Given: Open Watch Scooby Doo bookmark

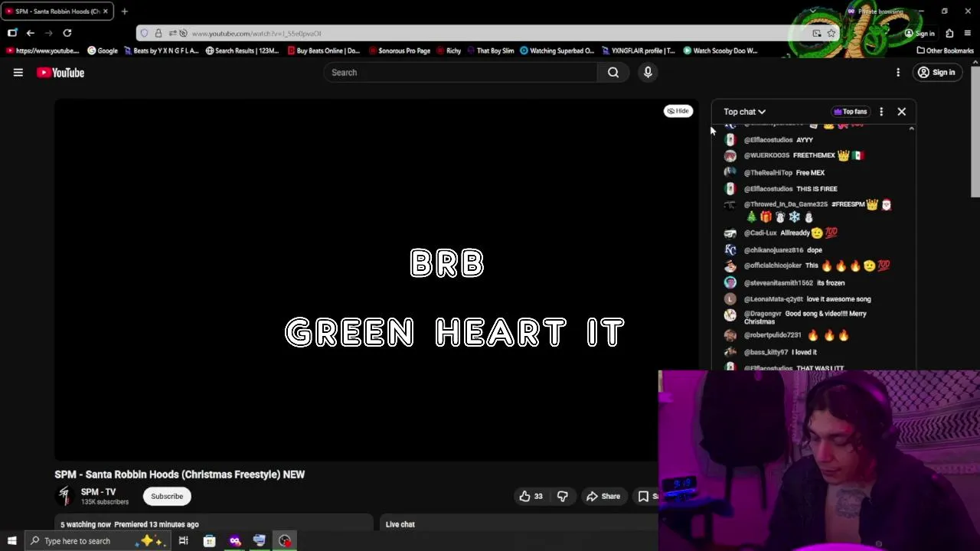Looking at the screenshot, I should pos(720,51).
